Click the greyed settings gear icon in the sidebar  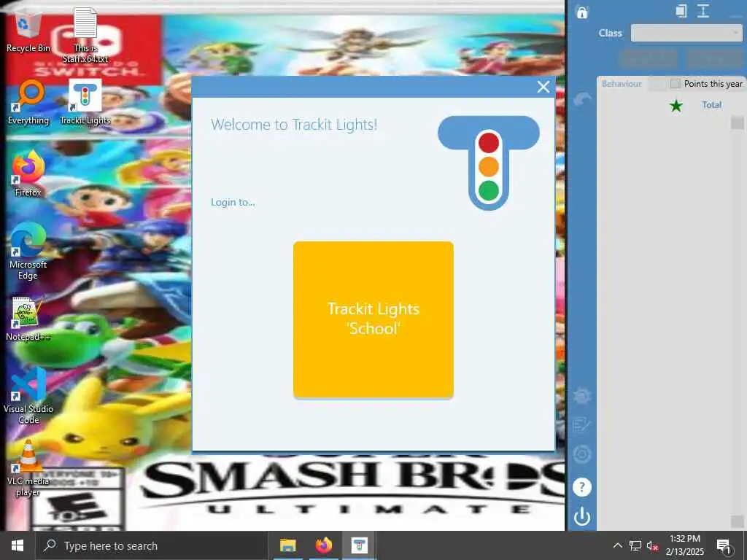click(x=581, y=396)
